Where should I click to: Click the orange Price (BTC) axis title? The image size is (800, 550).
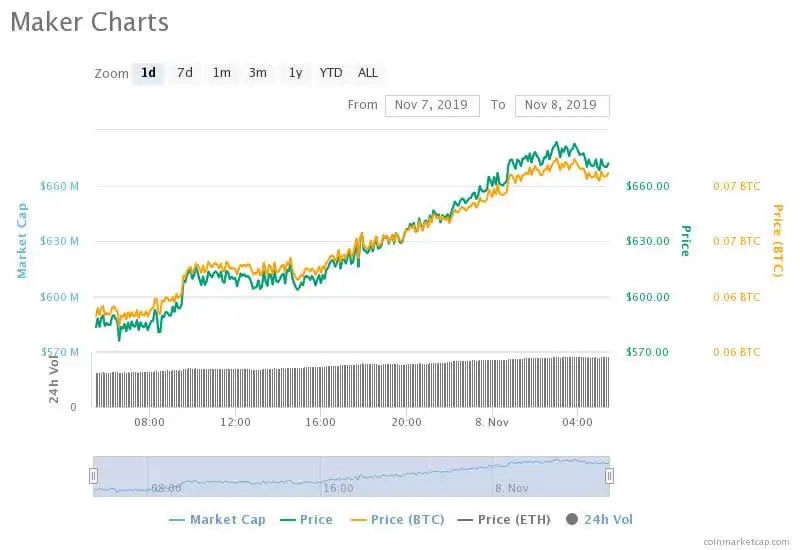coord(777,240)
